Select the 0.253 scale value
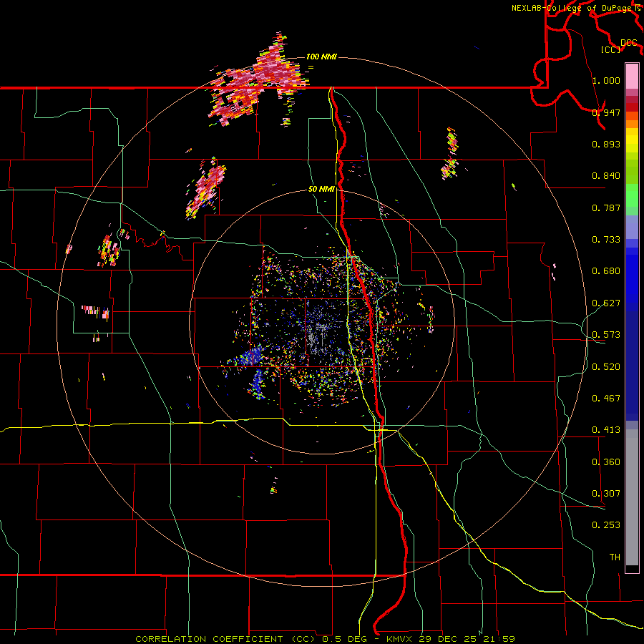 (606, 525)
